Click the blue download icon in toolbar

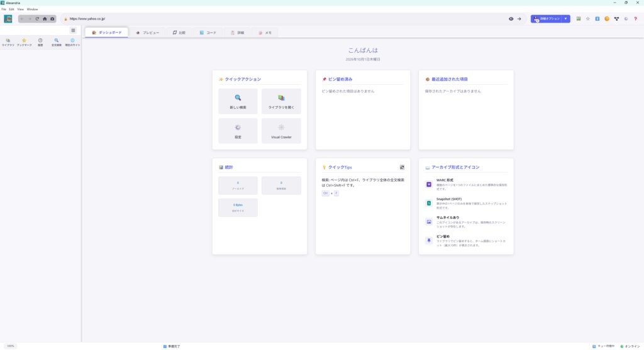coord(597,19)
